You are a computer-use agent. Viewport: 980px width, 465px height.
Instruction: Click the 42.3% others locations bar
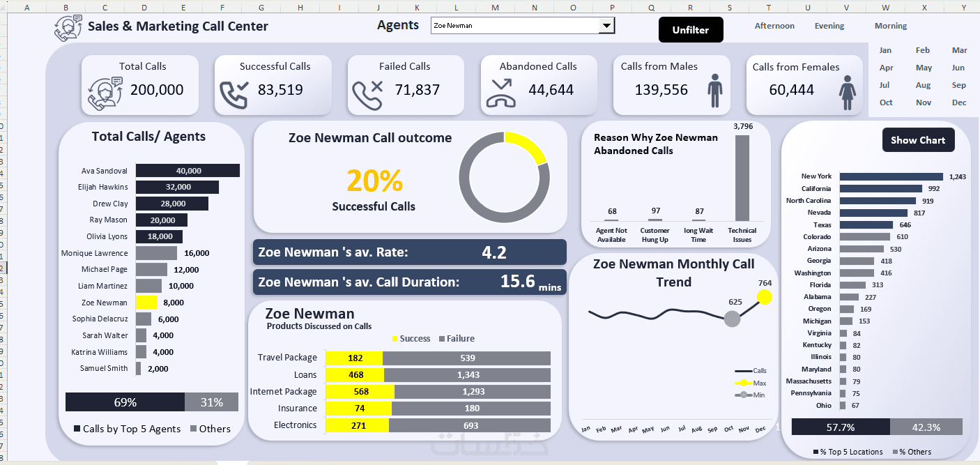(926, 427)
